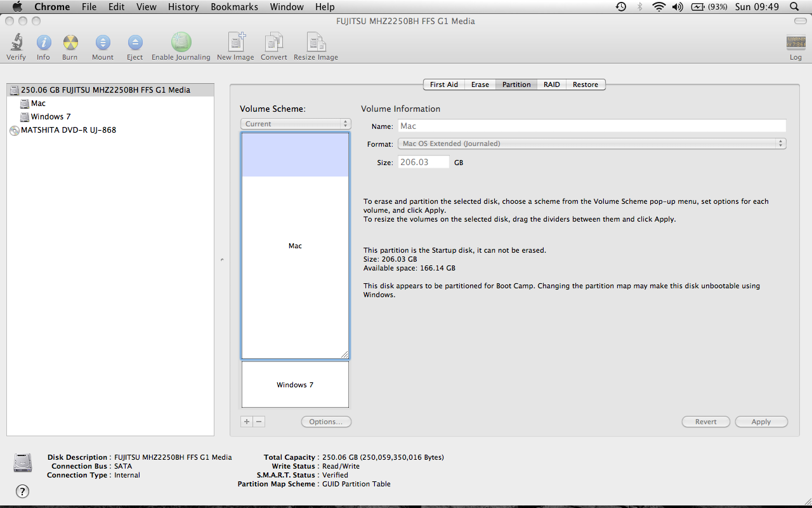Click the sidebar splitter handle
Screen dimensions: 812x508
[222, 259]
